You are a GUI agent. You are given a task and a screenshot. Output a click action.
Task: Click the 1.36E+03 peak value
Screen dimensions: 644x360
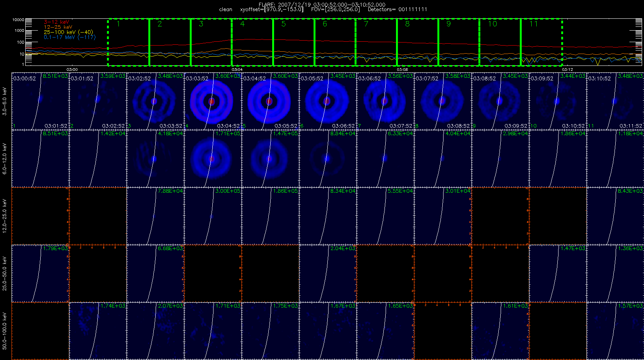point(630,249)
